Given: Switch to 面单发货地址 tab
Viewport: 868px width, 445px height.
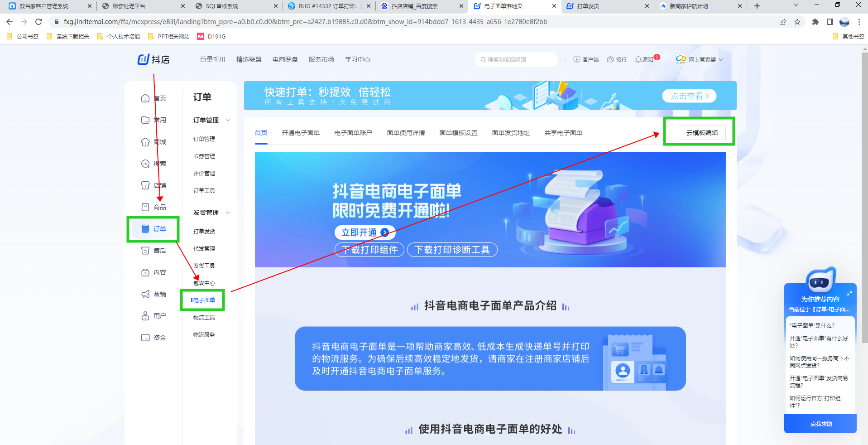Looking at the screenshot, I should point(511,133).
